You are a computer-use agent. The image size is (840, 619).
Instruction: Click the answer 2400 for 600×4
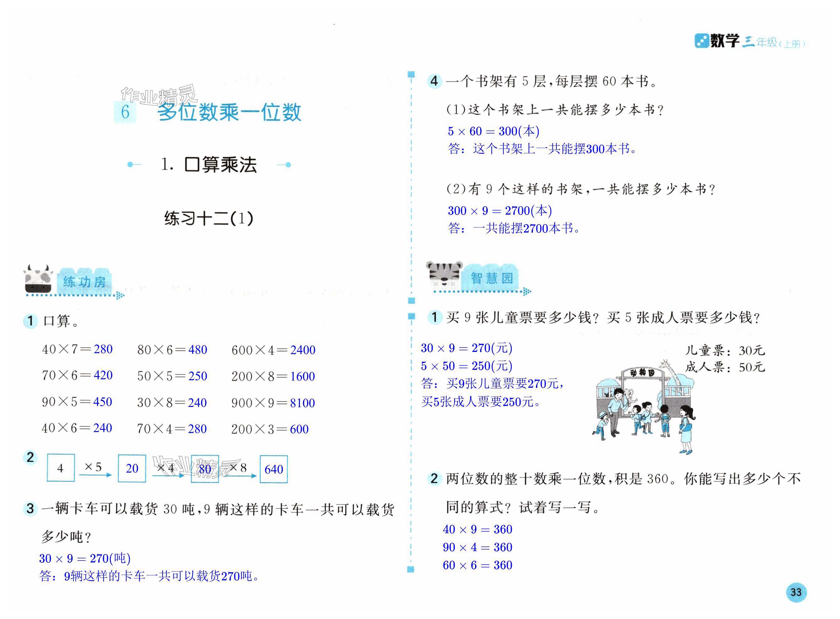click(x=303, y=350)
